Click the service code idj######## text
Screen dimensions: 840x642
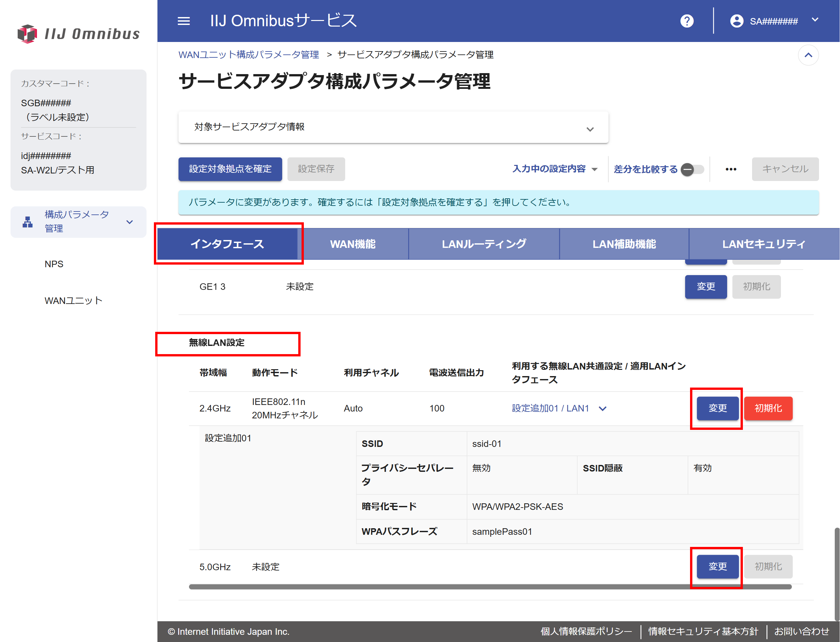pyautogui.click(x=46, y=156)
